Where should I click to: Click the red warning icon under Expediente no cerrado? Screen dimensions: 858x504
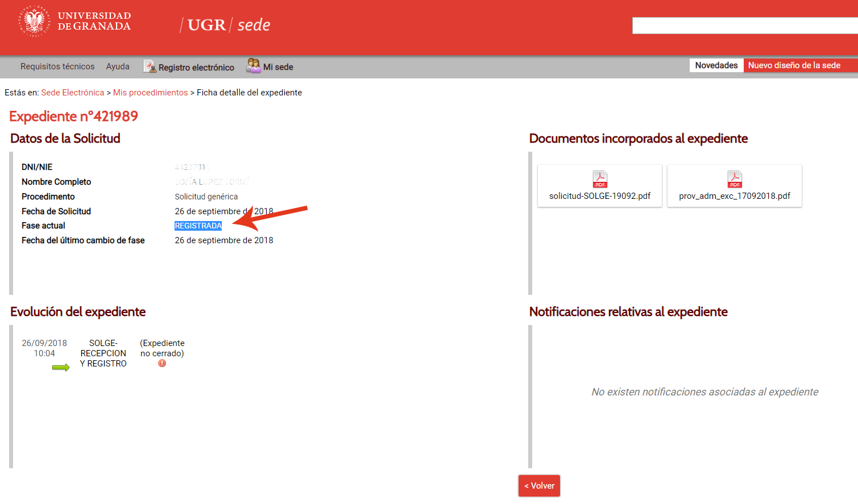[x=162, y=364]
